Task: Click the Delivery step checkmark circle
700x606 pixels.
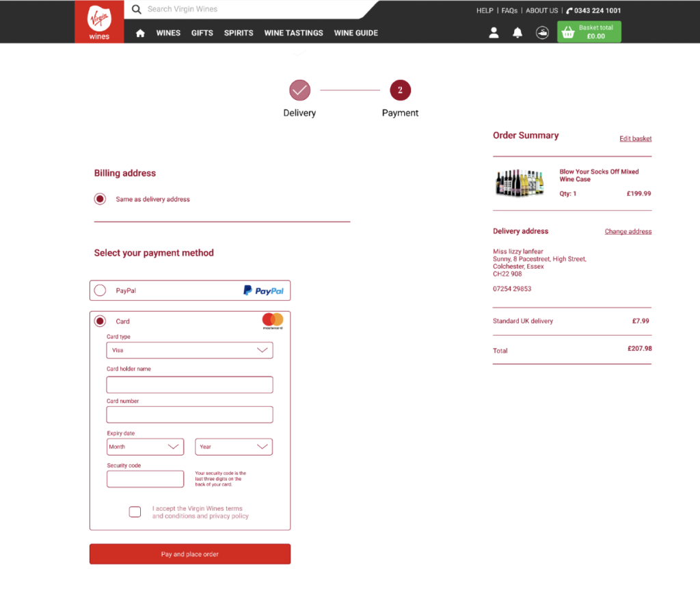Action: 299,90
